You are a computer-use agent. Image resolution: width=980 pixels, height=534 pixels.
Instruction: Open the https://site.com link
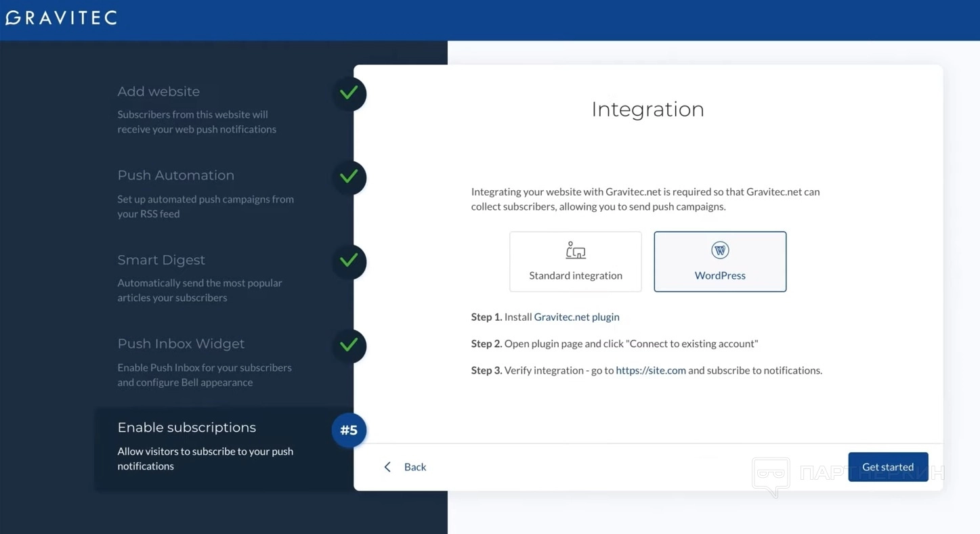click(651, 370)
